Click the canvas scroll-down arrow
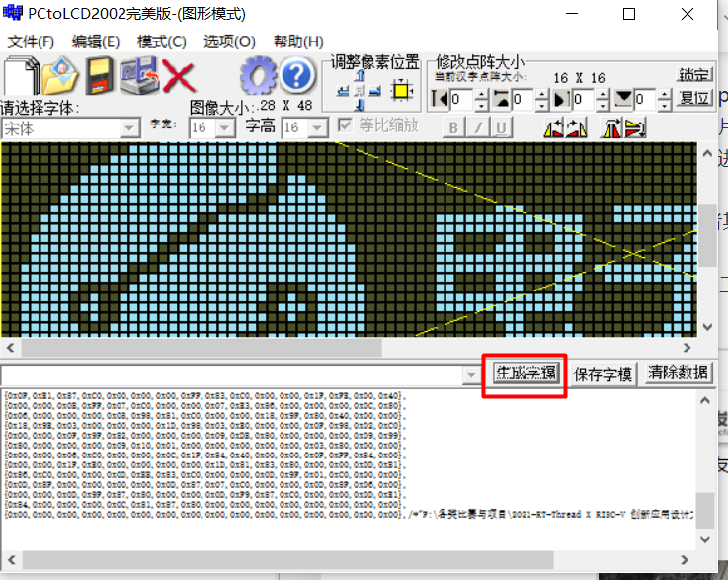728x580 pixels. (707, 327)
